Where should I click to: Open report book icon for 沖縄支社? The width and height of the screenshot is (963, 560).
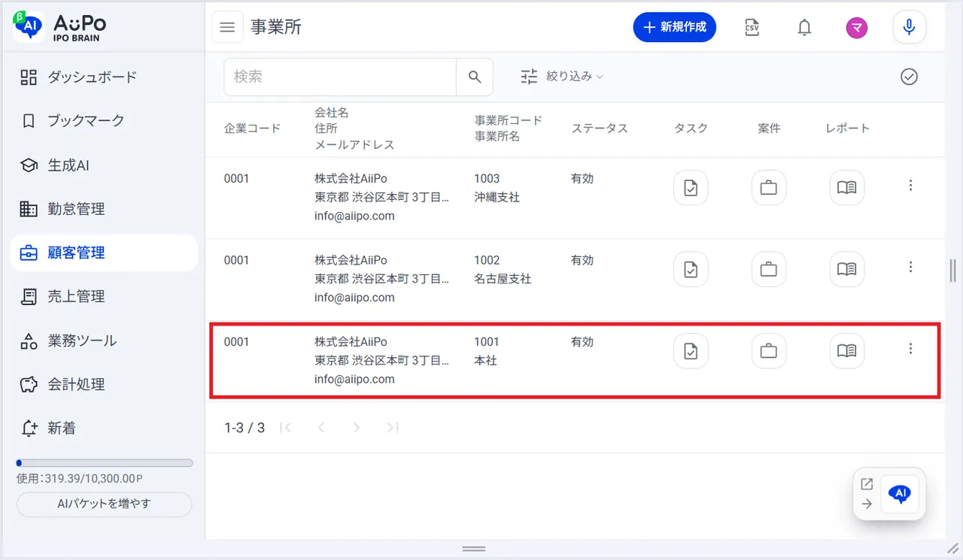click(847, 188)
